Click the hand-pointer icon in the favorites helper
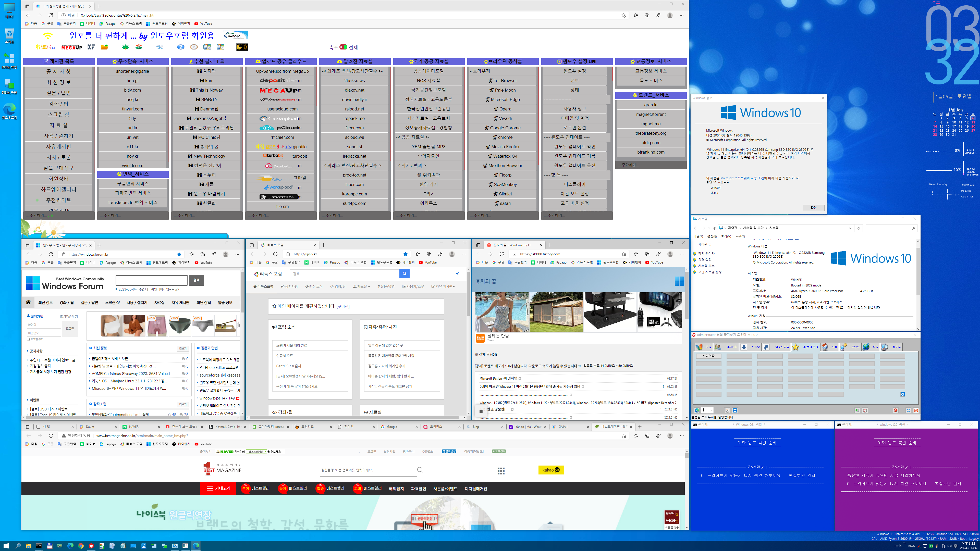Screen dimensions: 980x551 point(727,410)
